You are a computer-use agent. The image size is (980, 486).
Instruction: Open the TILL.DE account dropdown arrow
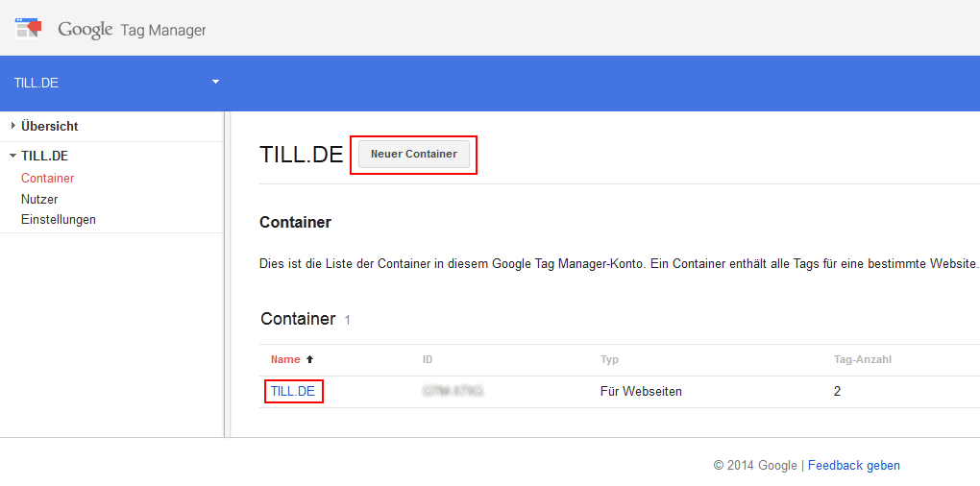(x=215, y=82)
